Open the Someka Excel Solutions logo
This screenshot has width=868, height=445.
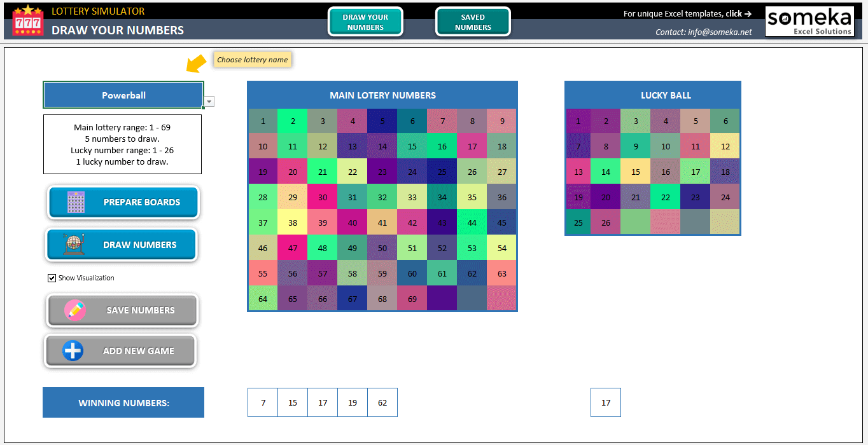coord(809,22)
